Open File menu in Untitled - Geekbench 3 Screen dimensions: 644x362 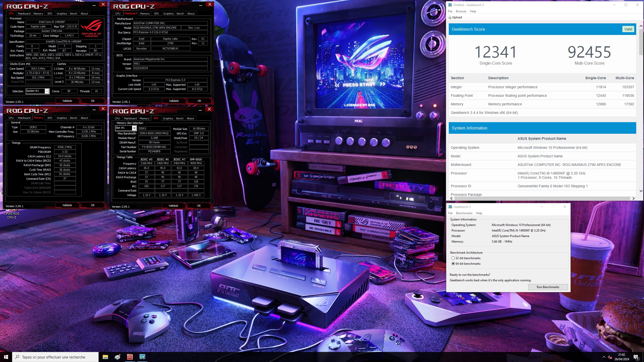pyautogui.click(x=450, y=11)
